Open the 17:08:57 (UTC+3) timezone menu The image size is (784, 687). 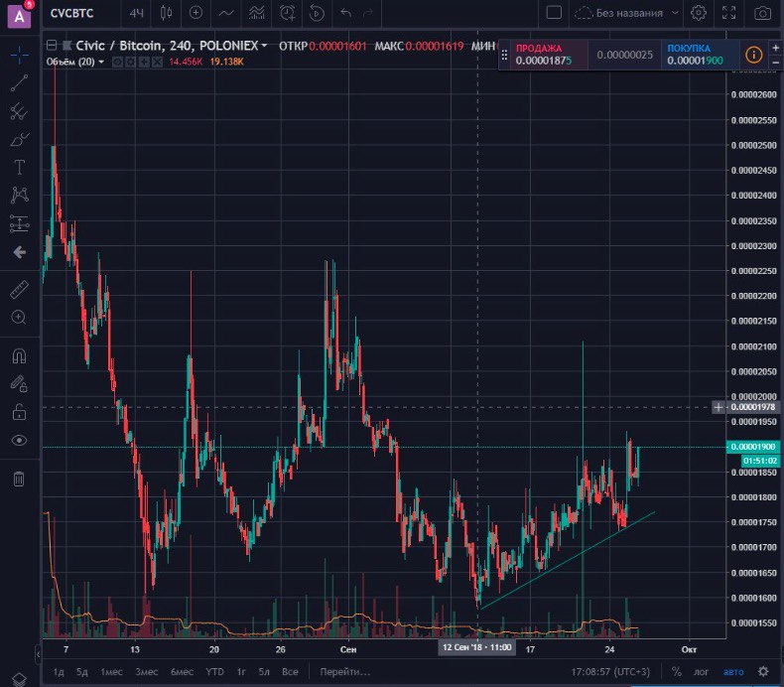pos(610,671)
